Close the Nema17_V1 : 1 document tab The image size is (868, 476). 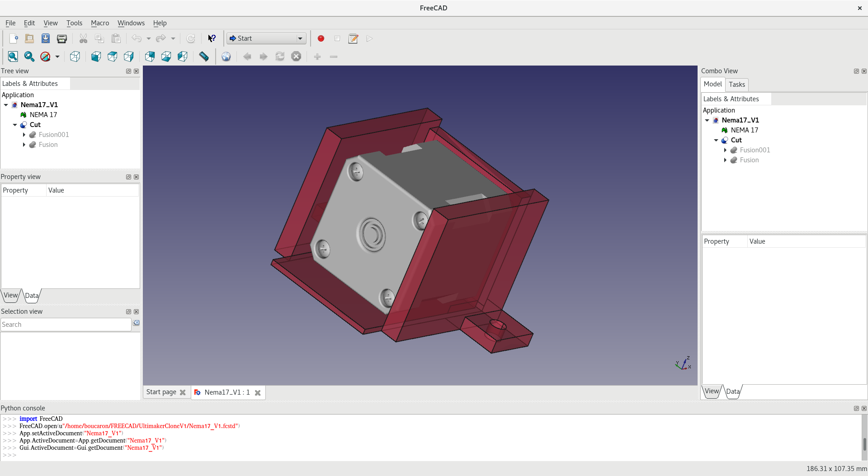click(x=258, y=393)
